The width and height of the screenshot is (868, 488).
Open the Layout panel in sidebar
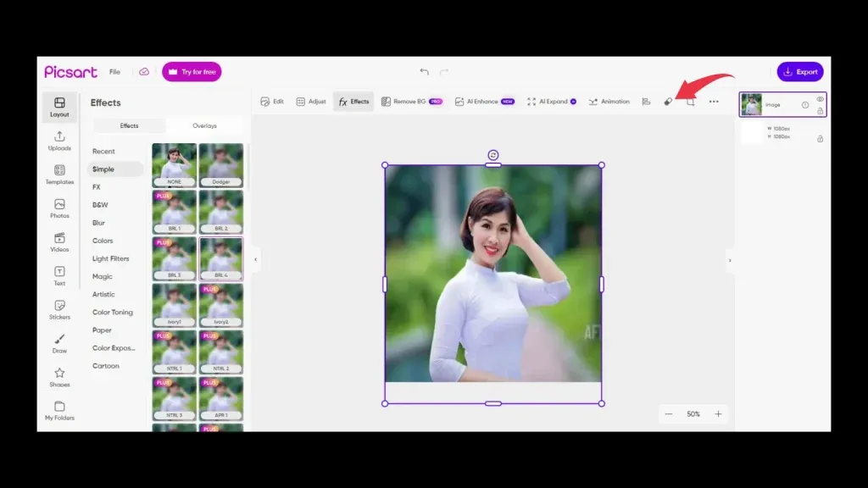point(59,107)
